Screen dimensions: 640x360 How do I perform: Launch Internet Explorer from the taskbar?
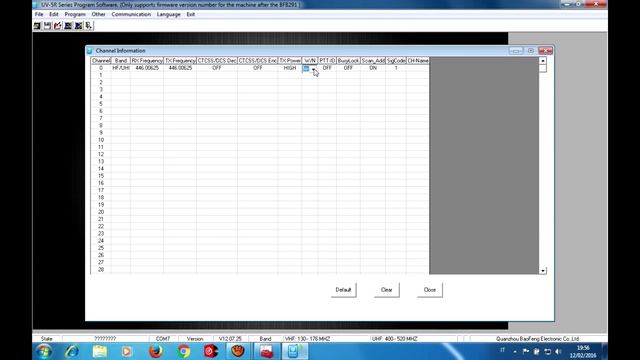pos(72,351)
